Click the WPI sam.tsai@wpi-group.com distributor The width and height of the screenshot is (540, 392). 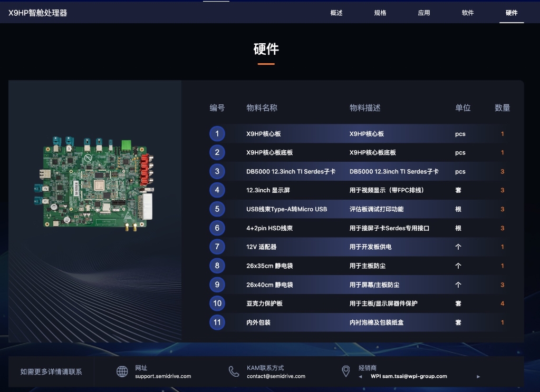409,376
